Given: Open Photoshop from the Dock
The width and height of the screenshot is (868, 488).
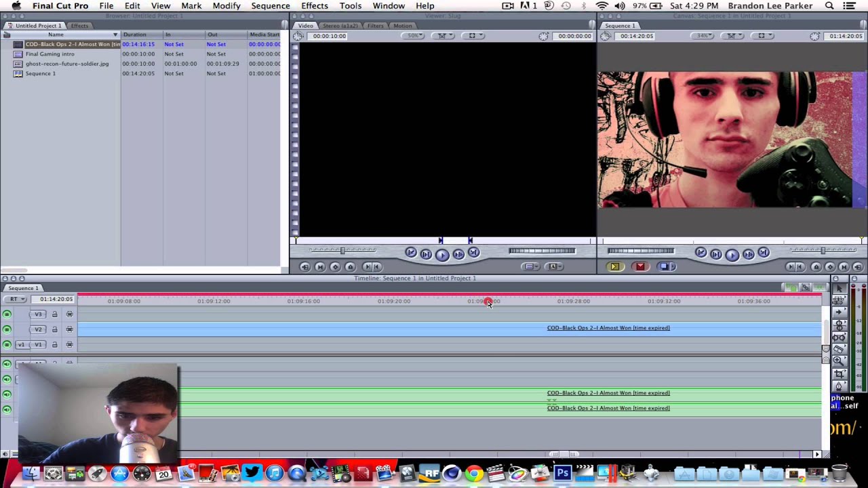Looking at the screenshot, I should pos(562,473).
